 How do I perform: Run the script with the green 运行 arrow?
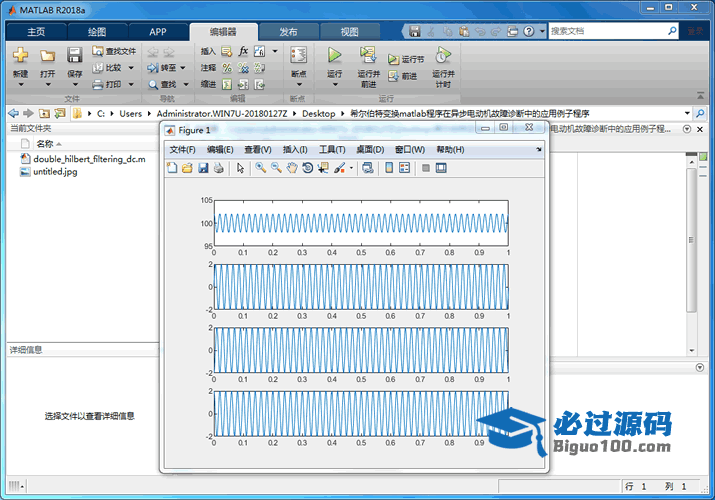335,55
